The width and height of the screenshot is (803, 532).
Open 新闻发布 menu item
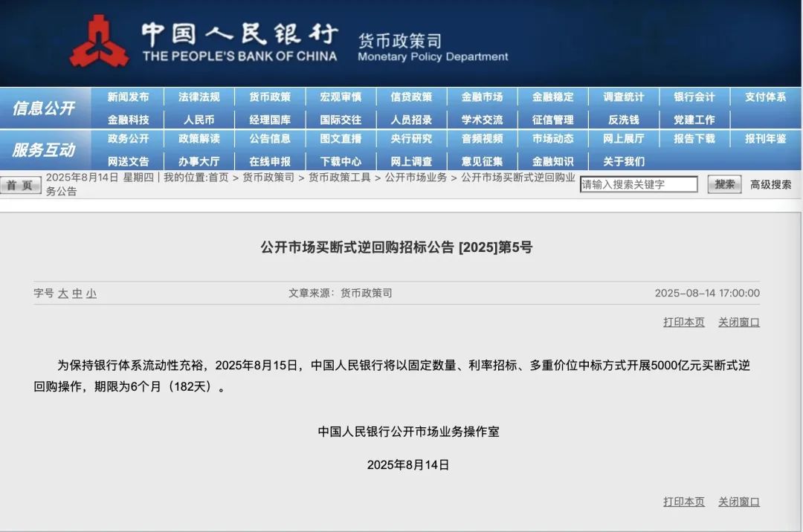coord(128,97)
